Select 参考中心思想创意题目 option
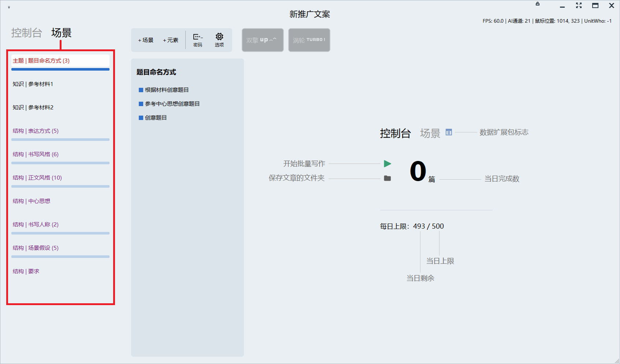The image size is (620, 364). [x=172, y=104]
